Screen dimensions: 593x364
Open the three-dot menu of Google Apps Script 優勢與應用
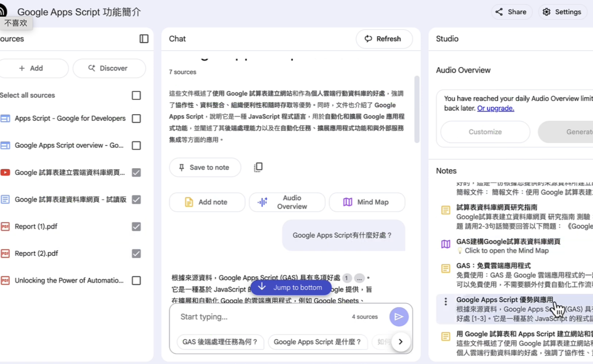pos(446,302)
